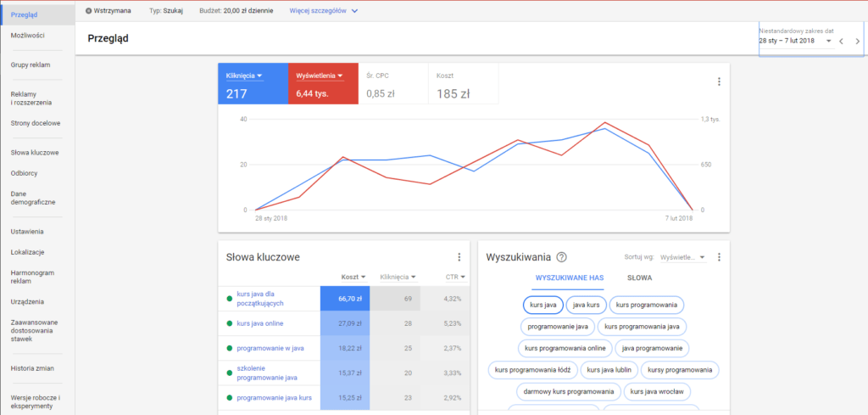The image size is (868, 415).
Task: Click green status dot for programowanie w java
Action: pyautogui.click(x=229, y=349)
